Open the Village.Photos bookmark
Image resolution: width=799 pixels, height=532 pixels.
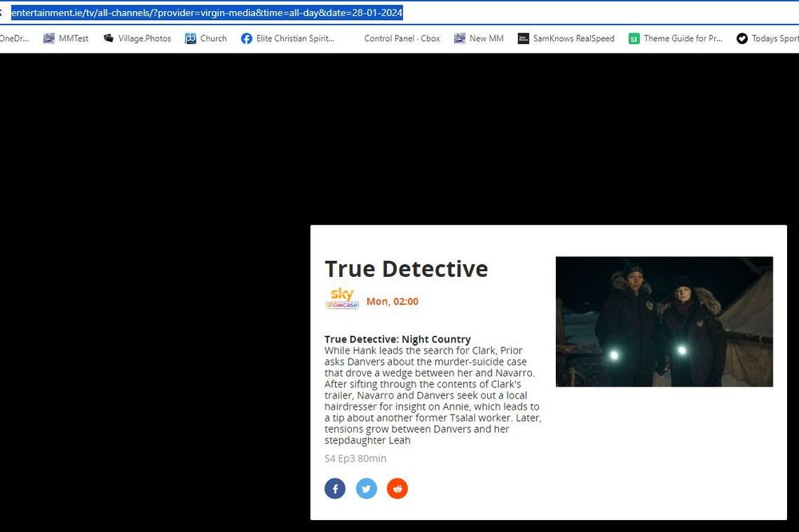point(137,38)
